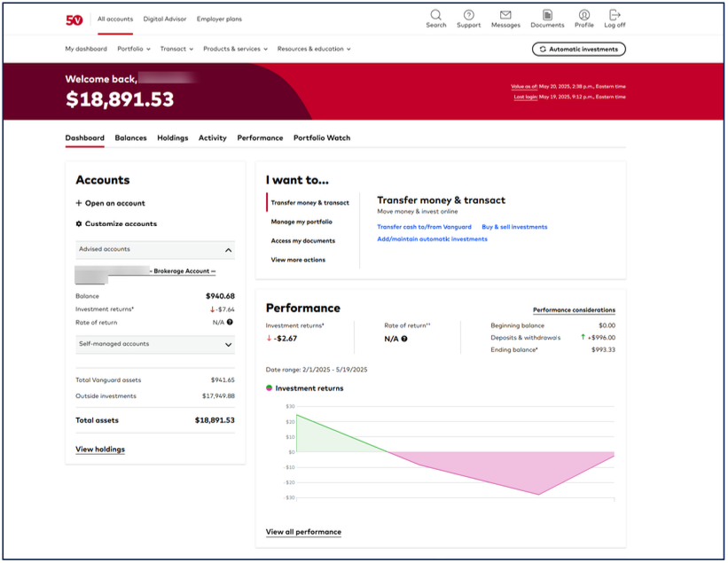
Task: Switch to Digital Advisor
Action: [164, 19]
